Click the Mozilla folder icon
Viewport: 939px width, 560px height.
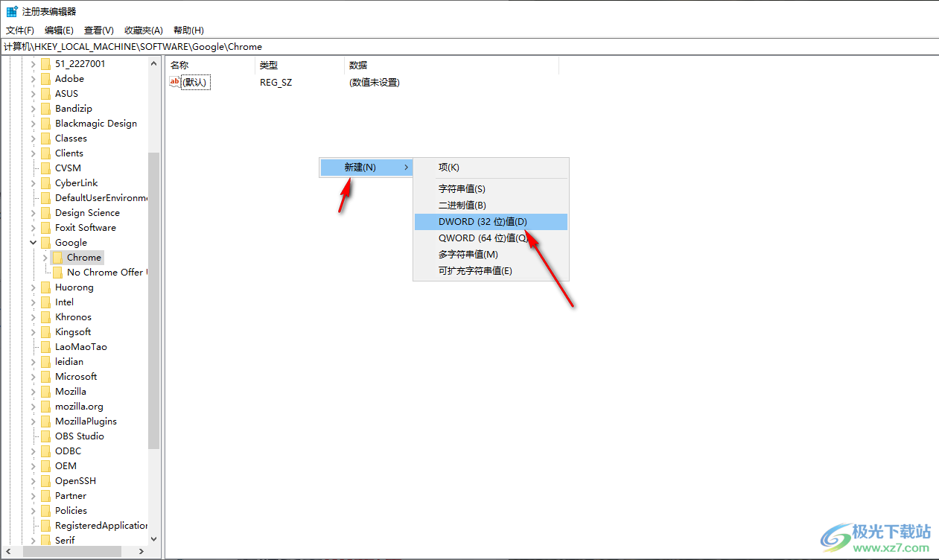46,392
